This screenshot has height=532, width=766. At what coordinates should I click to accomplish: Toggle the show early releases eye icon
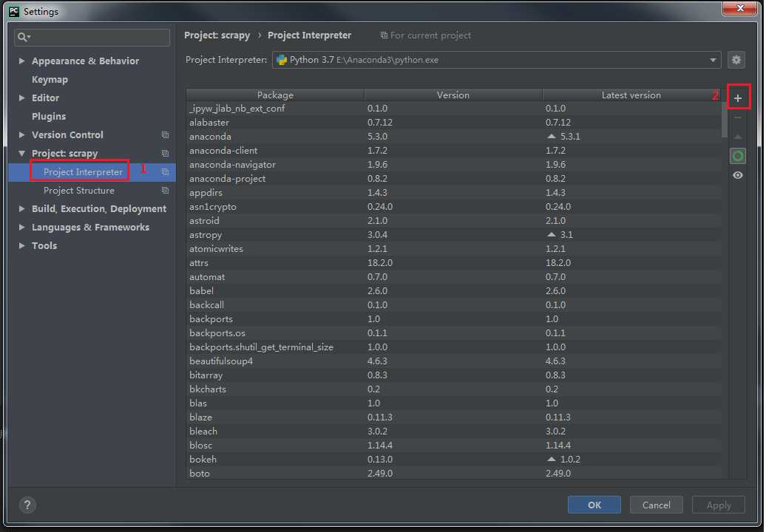tap(738, 175)
